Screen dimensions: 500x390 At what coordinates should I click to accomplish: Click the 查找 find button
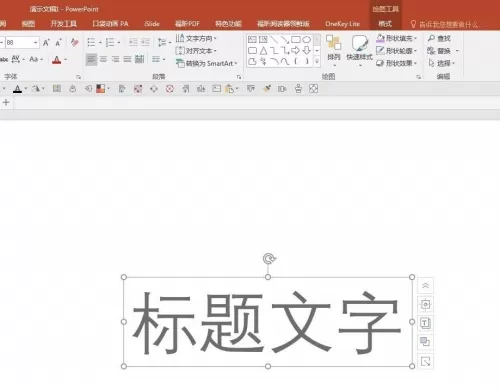(439, 38)
